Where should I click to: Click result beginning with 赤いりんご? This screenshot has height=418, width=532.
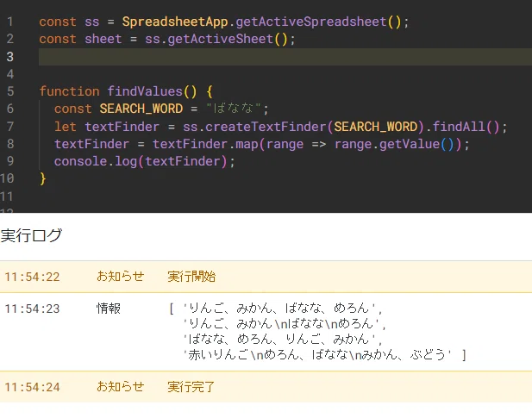317,355
